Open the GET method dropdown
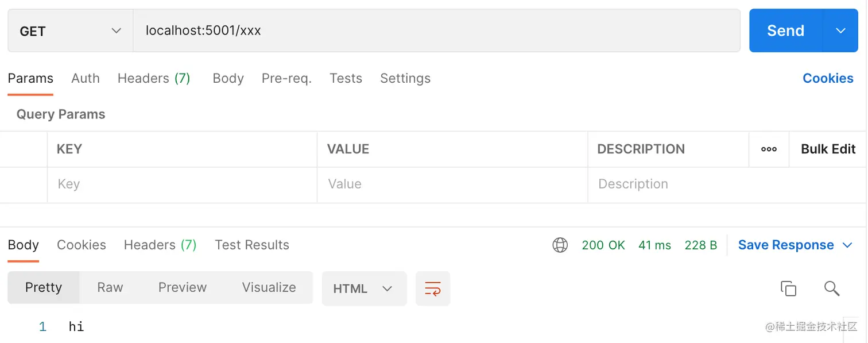The height and width of the screenshot is (343, 868). pos(70,31)
